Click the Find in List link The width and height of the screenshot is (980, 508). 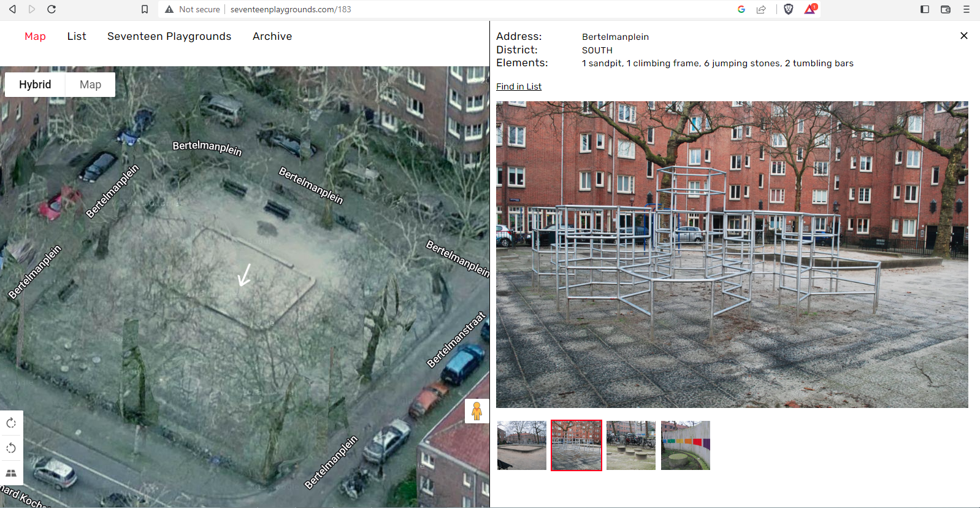pos(519,87)
